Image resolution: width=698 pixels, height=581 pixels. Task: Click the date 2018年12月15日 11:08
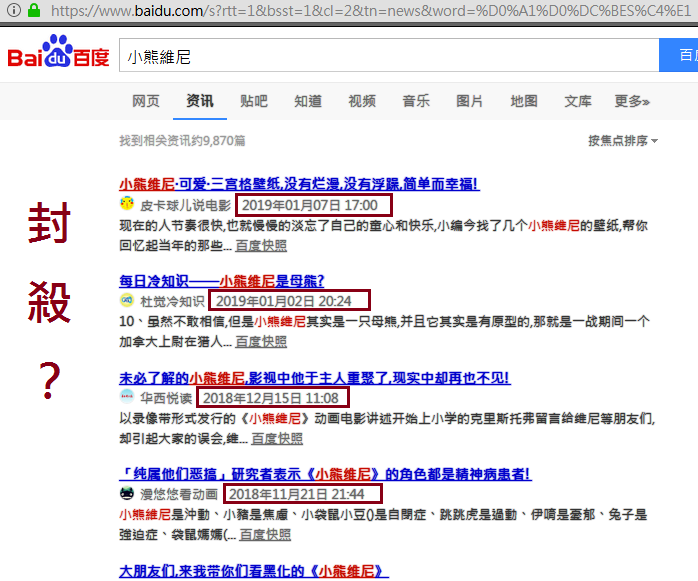coord(271,398)
